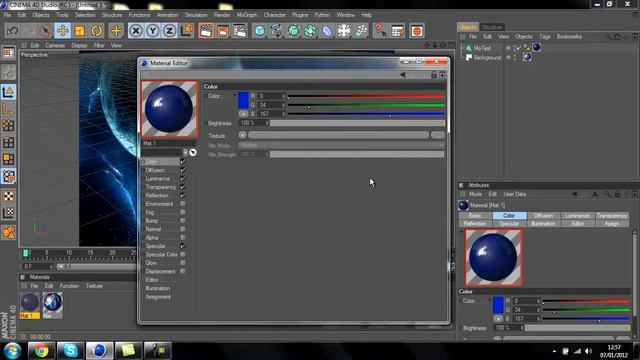
Task: Click the Mat.1 name field
Action: (x=169, y=144)
